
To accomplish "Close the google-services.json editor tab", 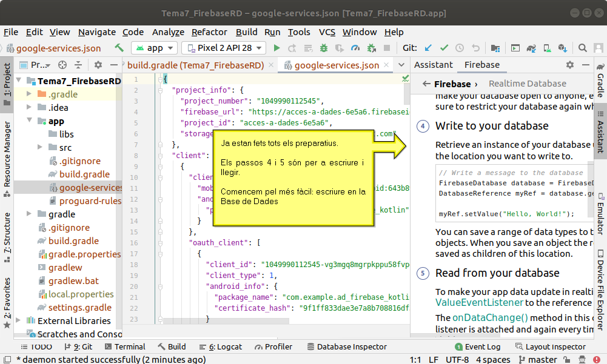I will (386, 65).
